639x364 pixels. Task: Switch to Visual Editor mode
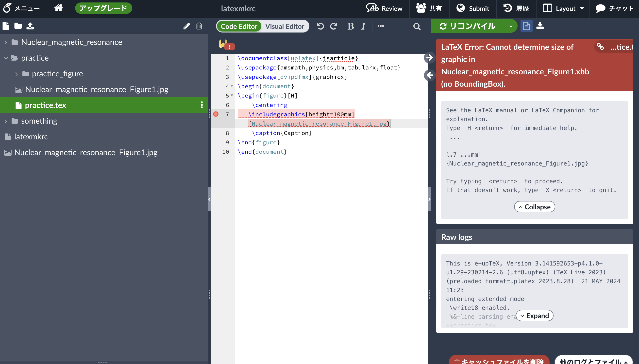[285, 26]
